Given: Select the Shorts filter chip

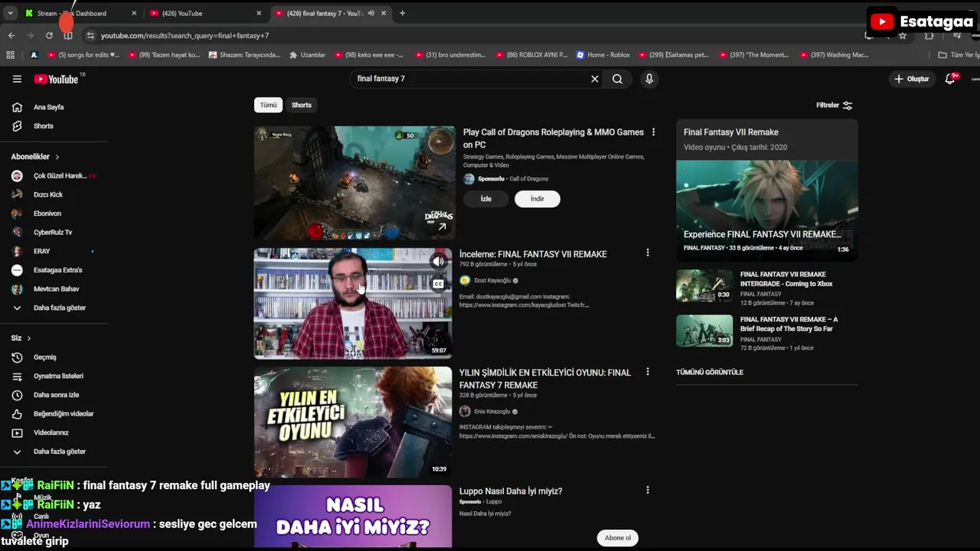Looking at the screenshot, I should pyautogui.click(x=302, y=105).
